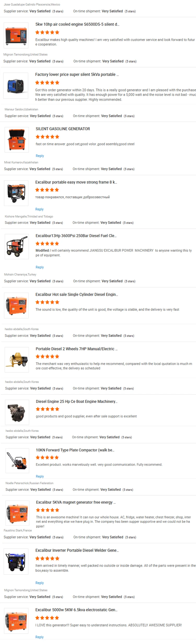Click the yellow Portable Diesel concrete mixer image
The width and height of the screenshot is (196, 644).
tap(17, 360)
